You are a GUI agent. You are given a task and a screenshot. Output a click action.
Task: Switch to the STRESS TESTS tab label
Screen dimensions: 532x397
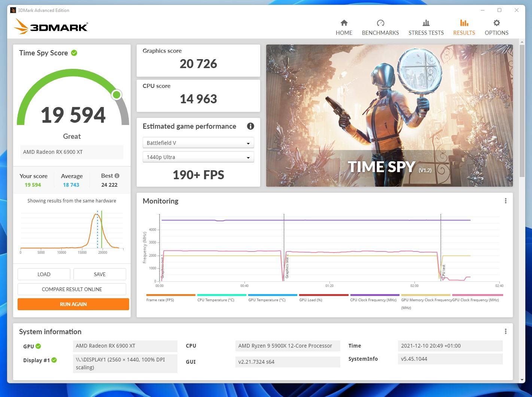click(x=426, y=33)
